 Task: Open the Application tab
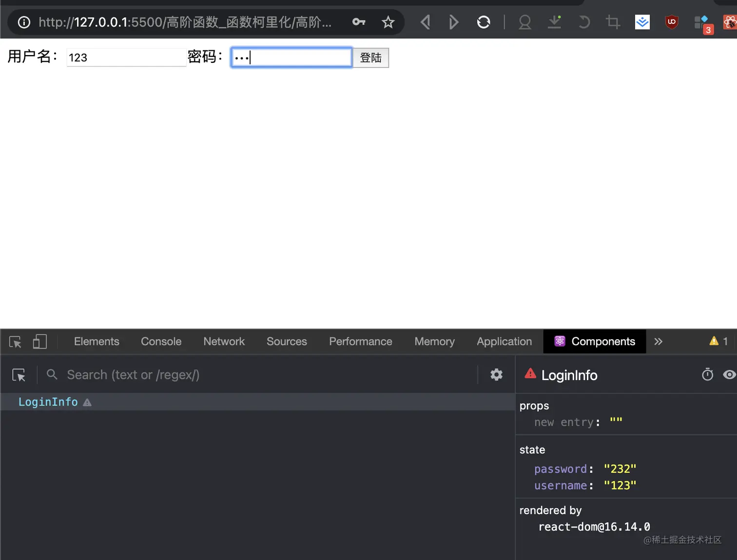(504, 342)
